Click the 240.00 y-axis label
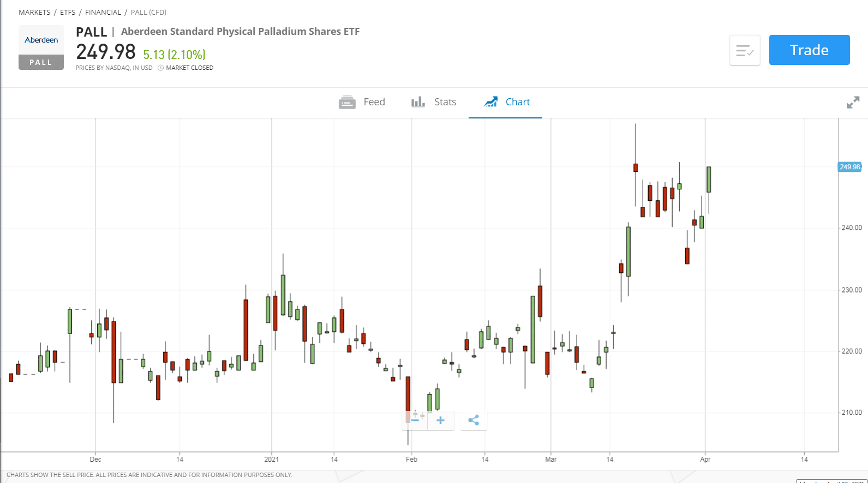Viewport: 868px width, 483px height. tap(852, 228)
